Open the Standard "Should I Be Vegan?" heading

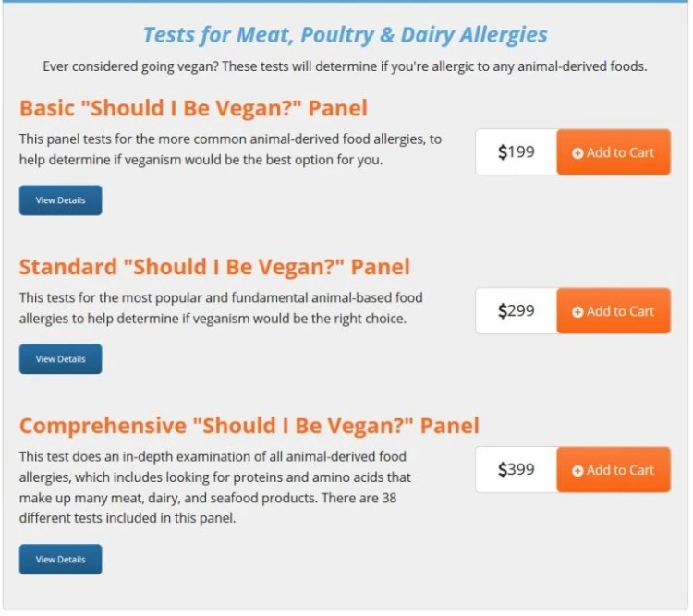[214, 267]
